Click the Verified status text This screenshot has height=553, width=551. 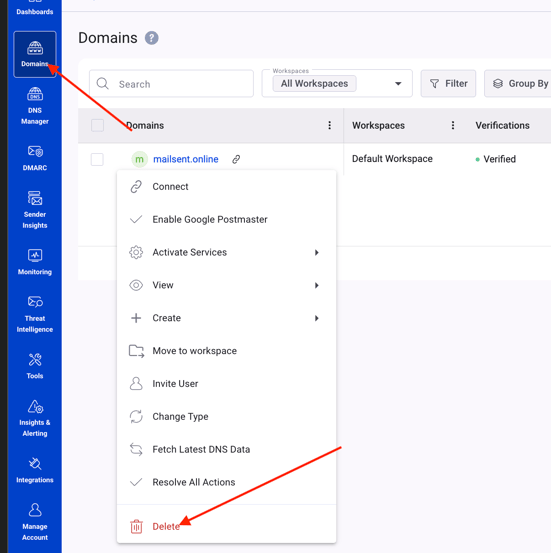pos(499,159)
